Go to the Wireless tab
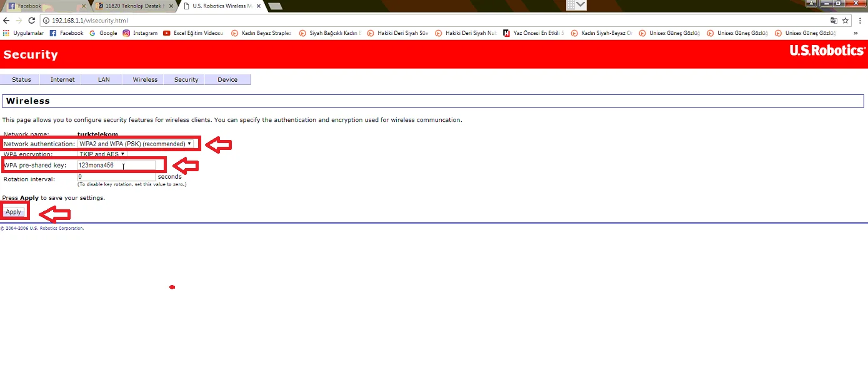Screen dimensions: 868x383 tap(145, 79)
